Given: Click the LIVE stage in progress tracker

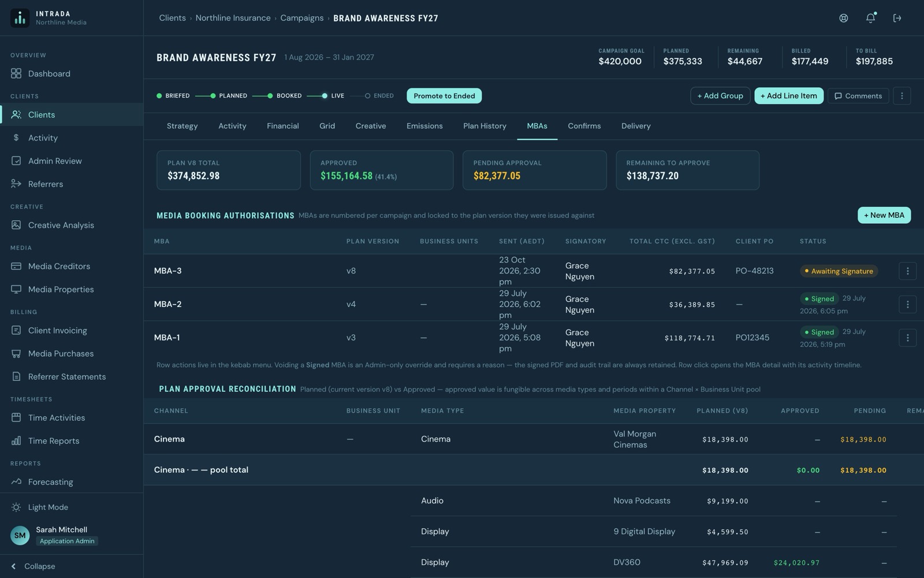Looking at the screenshot, I should (x=333, y=96).
